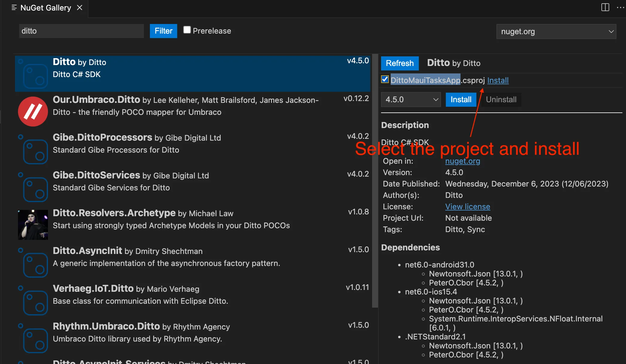Enable the Prerelease checkbox
This screenshot has width=626, height=364.
click(187, 30)
